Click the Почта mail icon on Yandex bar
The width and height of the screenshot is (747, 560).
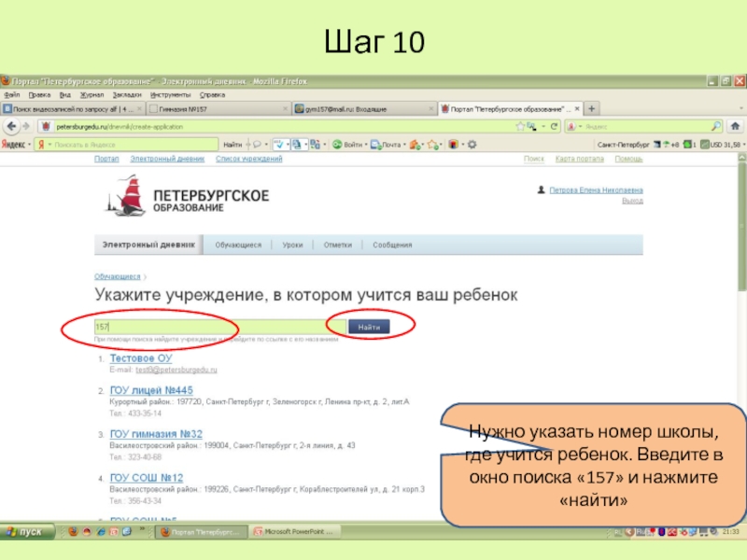point(375,145)
